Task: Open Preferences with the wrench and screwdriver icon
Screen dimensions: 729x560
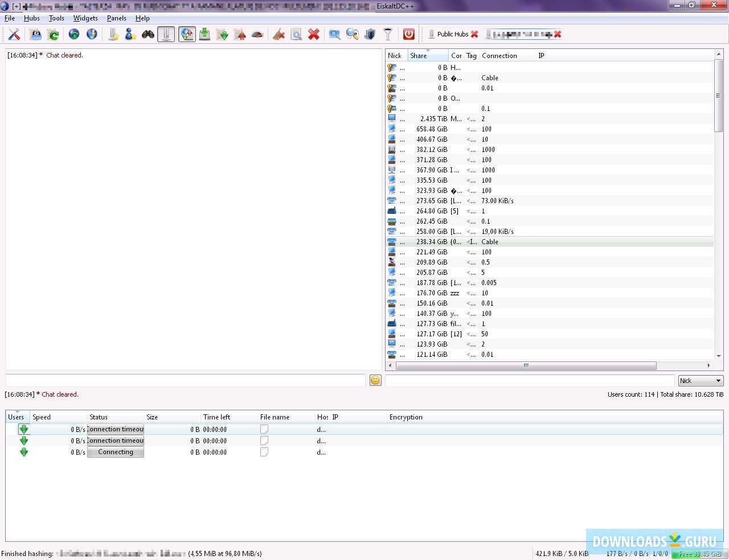Action: [14, 34]
